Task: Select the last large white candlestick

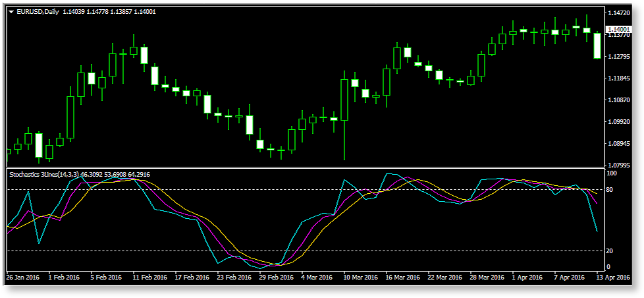Action: click(597, 45)
